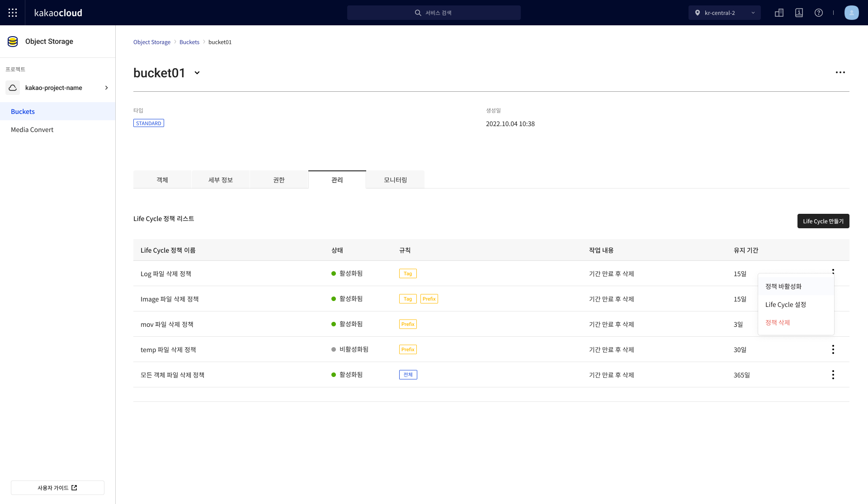Switch to the 객체 tab

click(x=162, y=180)
